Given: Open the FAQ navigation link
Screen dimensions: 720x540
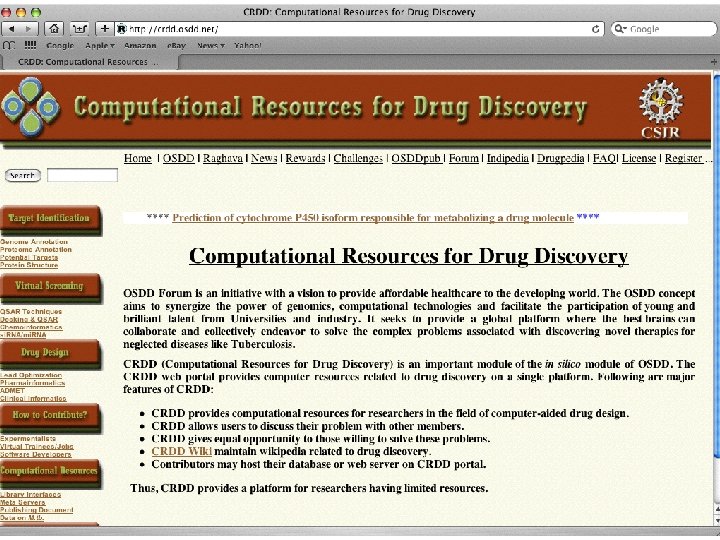Looking at the screenshot, I should pyautogui.click(x=604, y=158).
